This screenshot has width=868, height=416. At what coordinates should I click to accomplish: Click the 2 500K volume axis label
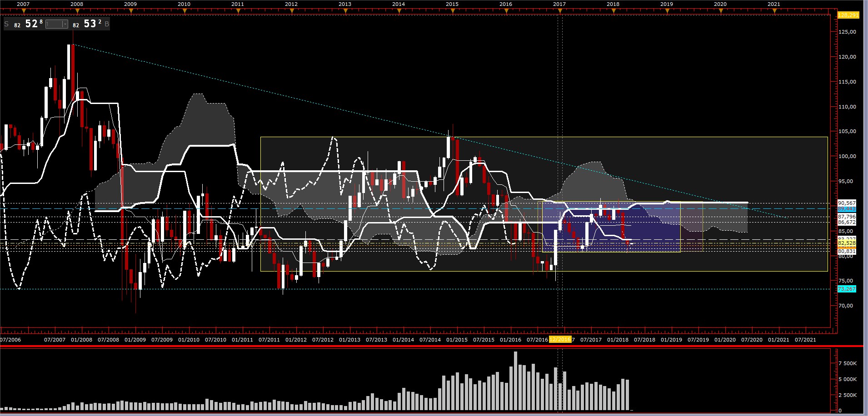848,395
